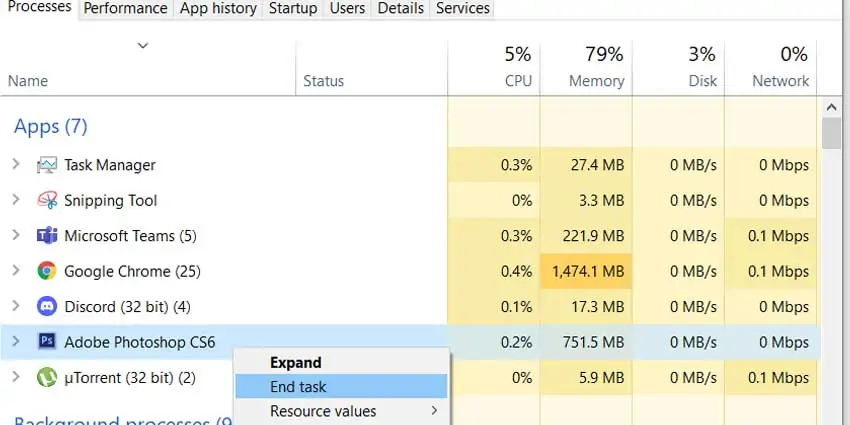Select the µTorrent app icon
The width and height of the screenshot is (850, 425).
pyautogui.click(x=47, y=377)
